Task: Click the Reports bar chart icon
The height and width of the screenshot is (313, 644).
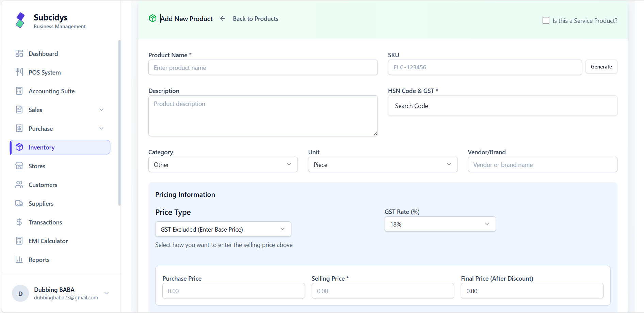Action: click(19, 260)
